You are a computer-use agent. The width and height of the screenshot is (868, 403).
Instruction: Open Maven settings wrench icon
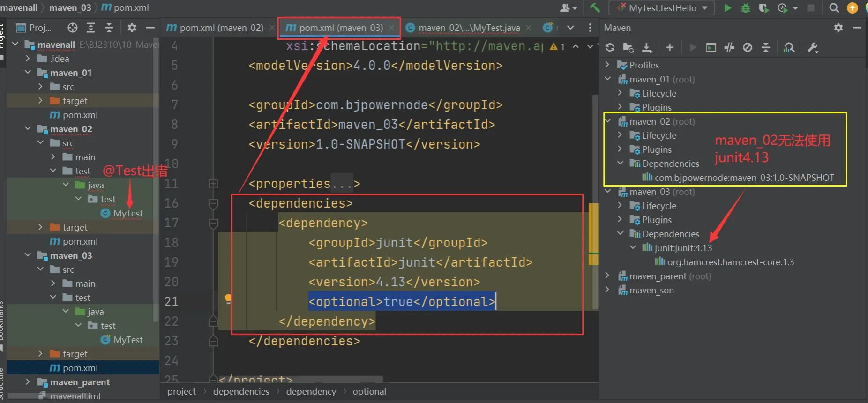pyautogui.click(x=813, y=47)
